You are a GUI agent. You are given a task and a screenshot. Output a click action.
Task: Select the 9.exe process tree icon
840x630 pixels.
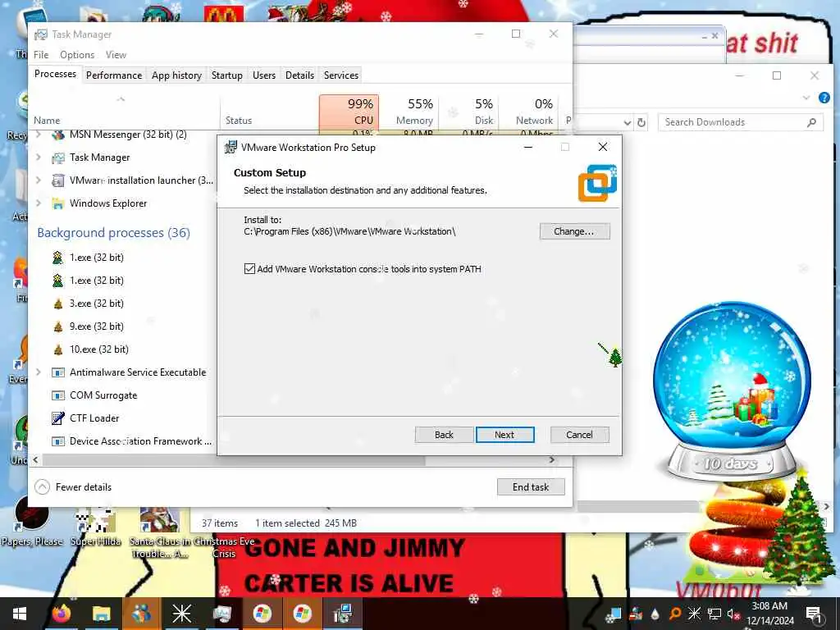point(58,326)
